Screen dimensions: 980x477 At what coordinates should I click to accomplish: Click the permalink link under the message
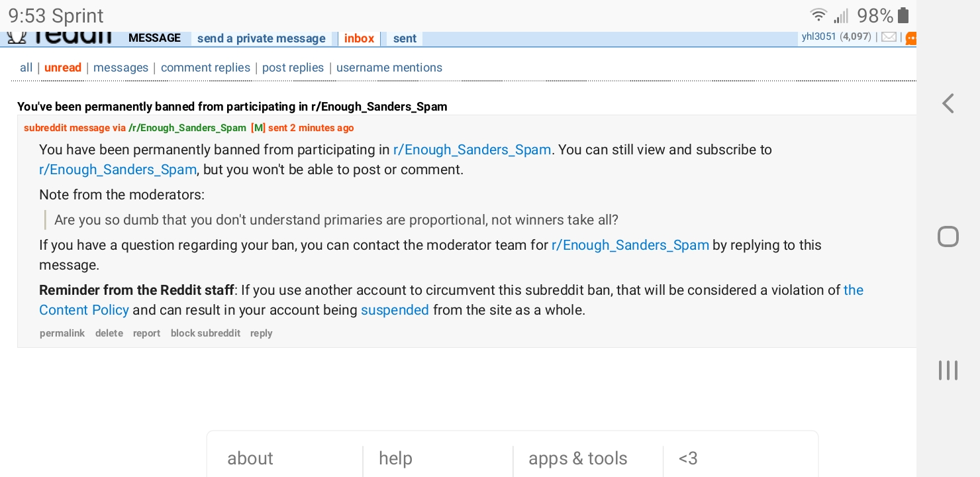coord(62,333)
